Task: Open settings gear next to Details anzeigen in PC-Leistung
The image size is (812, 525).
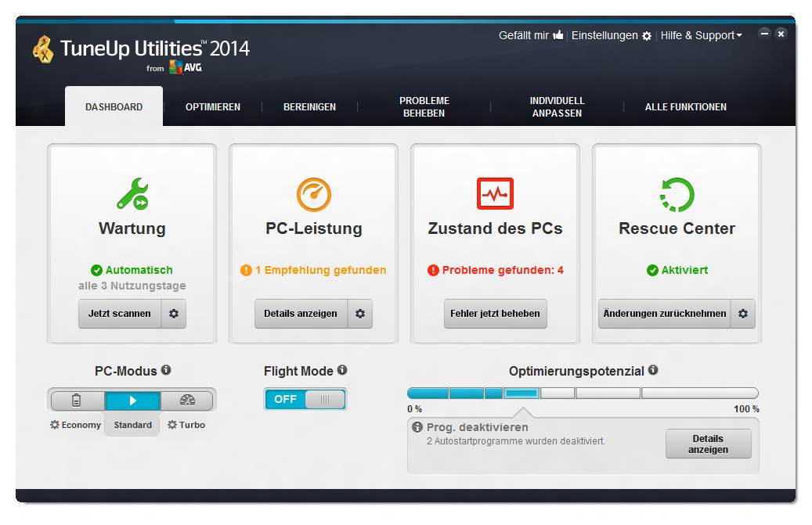Action: point(360,314)
